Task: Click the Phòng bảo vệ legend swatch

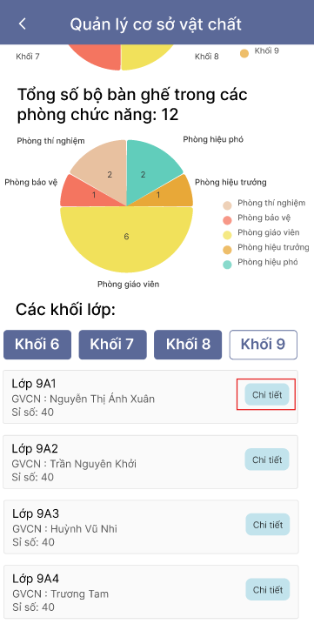Action: point(227,220)
